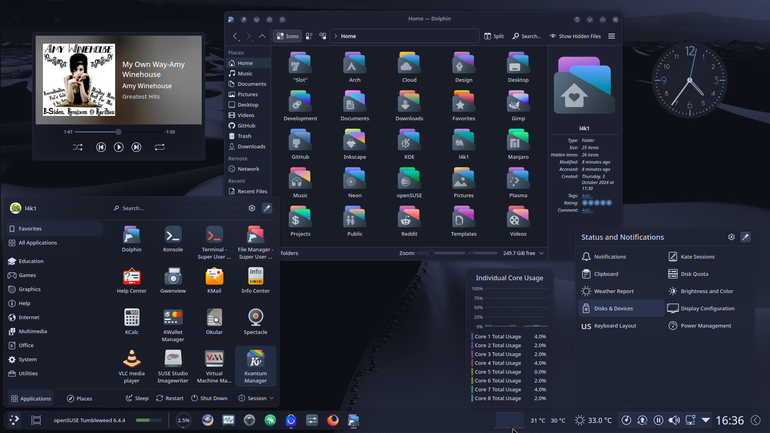Click the Restart button

[169, 398]
